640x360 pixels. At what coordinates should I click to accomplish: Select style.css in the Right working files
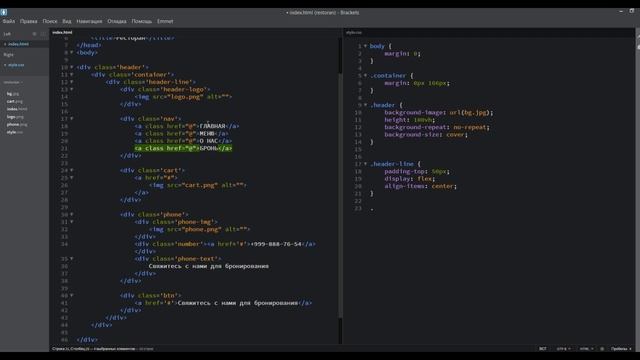point(16,65)
